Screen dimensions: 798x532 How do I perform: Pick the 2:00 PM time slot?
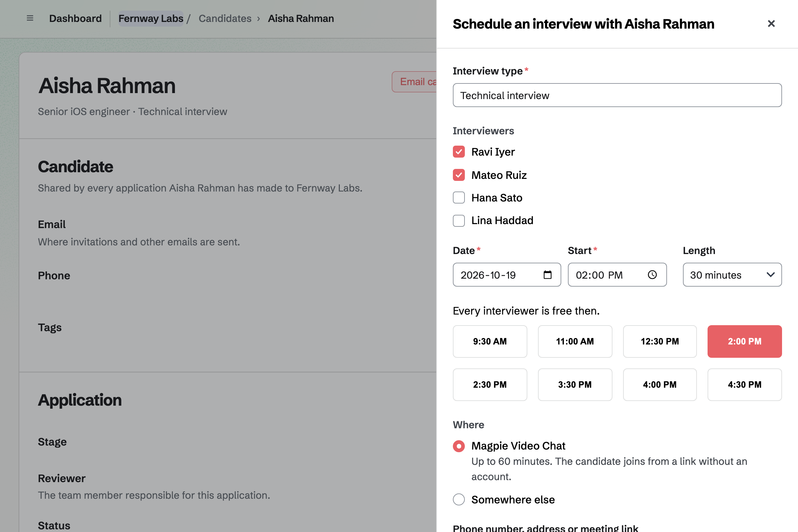point(745,341)
